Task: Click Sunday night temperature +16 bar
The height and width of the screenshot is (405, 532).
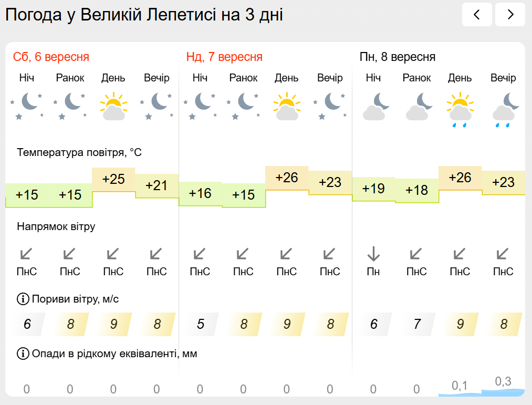Action: point(200,194)
